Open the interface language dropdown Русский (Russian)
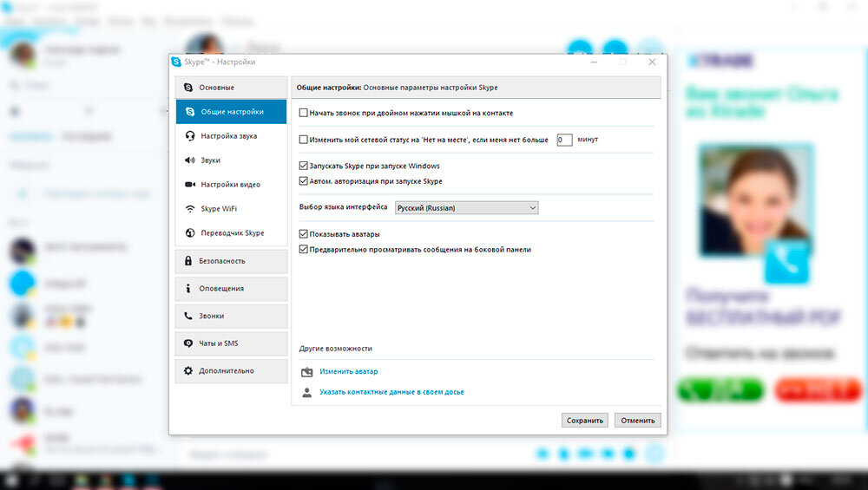This screenshot has height=490, width=868. [x=467, y=208]
